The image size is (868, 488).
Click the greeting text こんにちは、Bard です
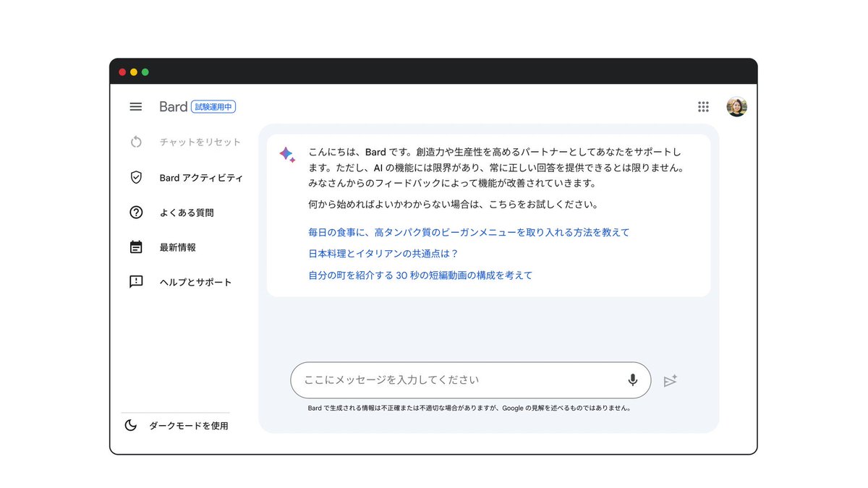(x=357, y=152)
